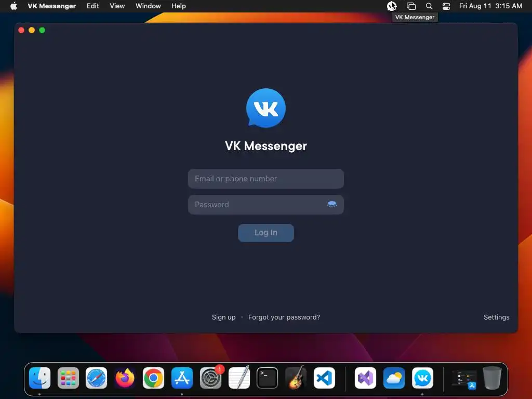Launch Google Chrome from the Dock

[x=153, y=378]
